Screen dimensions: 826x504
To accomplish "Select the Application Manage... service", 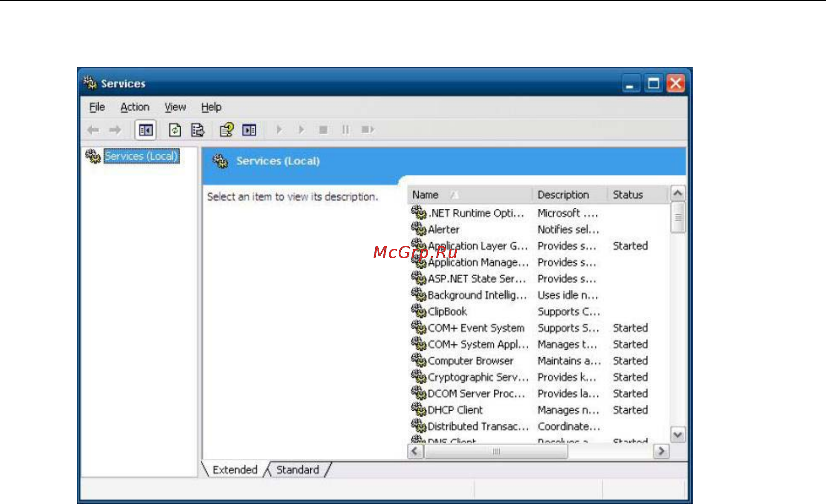I will (x=478, y=262).
